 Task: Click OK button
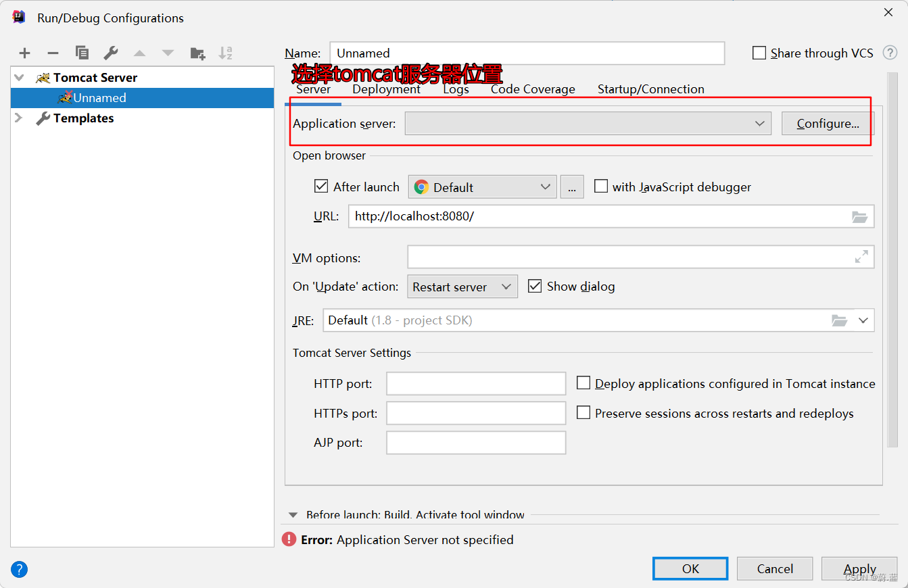coord(690,568)
